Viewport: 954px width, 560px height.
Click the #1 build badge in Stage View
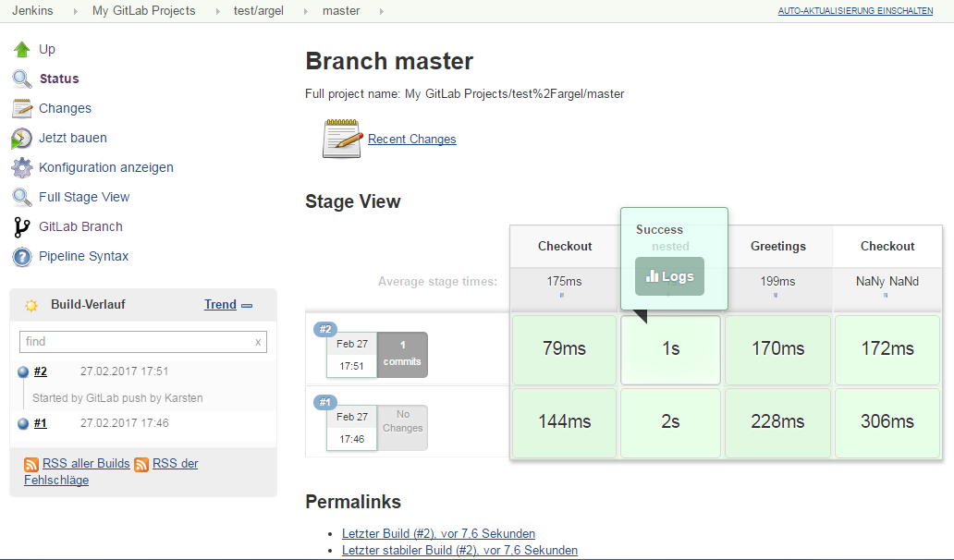325,402
